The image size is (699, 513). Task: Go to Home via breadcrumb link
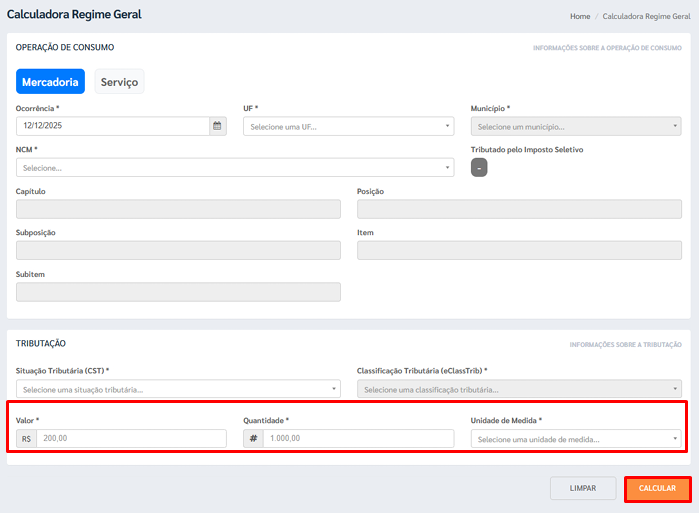pyautogui.click(x=580, y=17)
